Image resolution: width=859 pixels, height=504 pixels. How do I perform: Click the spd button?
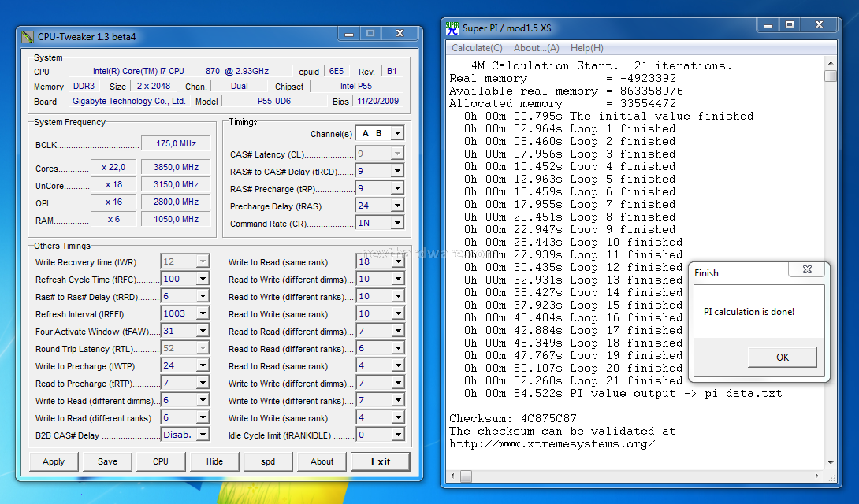click(268, 461)
